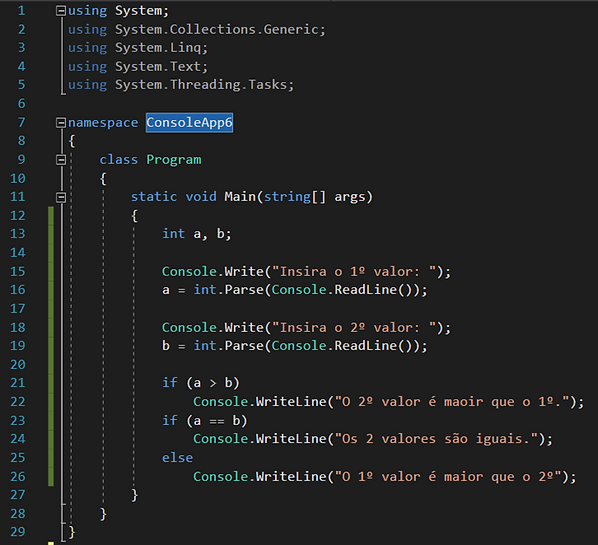Click 'System.Text' on line 4
Viewport: 598px width, 545px height.
tap(158, 66)
